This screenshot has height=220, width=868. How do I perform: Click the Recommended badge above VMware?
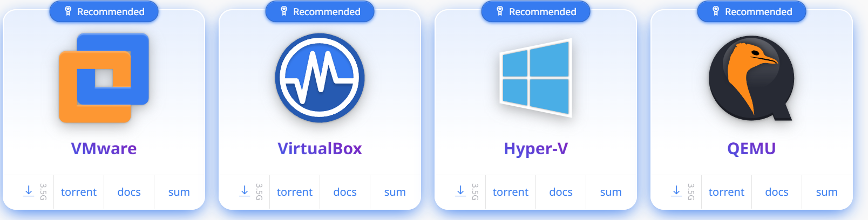click(x=104, y=11)
